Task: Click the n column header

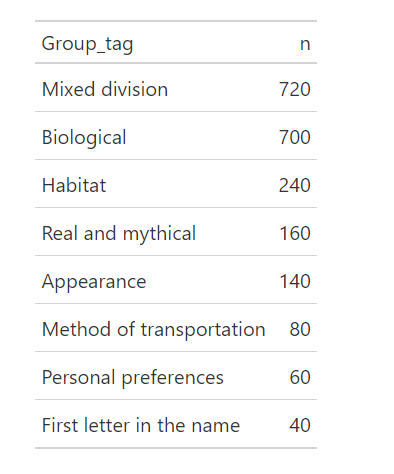Action: [x=305, y=44]
